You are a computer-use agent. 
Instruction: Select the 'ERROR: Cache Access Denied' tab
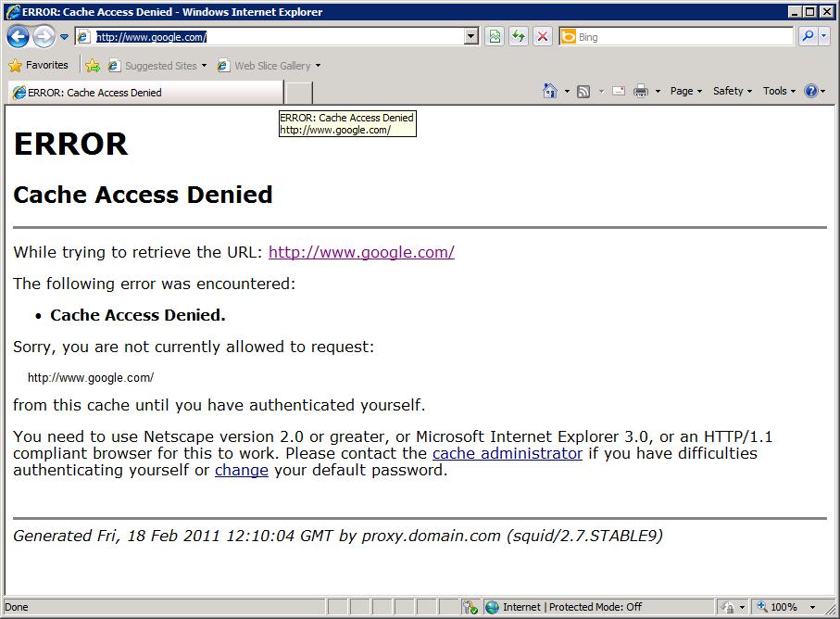pos(145,93)
